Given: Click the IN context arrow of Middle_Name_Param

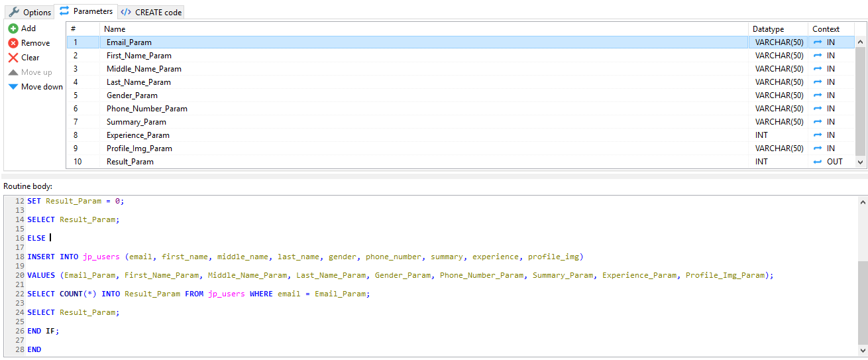Looking at the screenshot, I should coord(818,69).
